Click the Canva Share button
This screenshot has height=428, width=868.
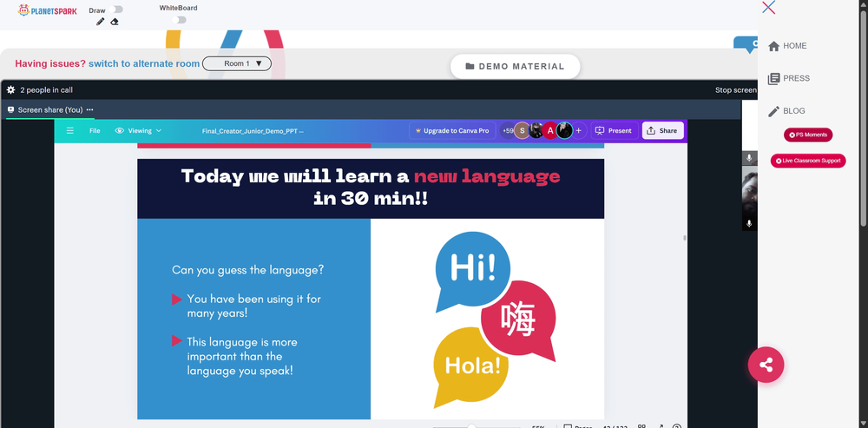pyautogui.click(x=662, y=131)
